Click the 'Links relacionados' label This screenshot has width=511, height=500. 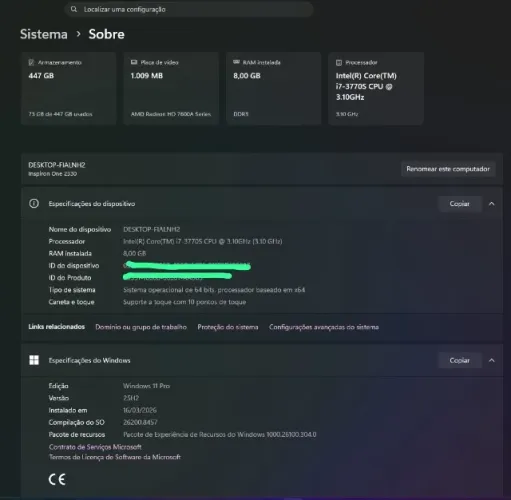(56, 327)
